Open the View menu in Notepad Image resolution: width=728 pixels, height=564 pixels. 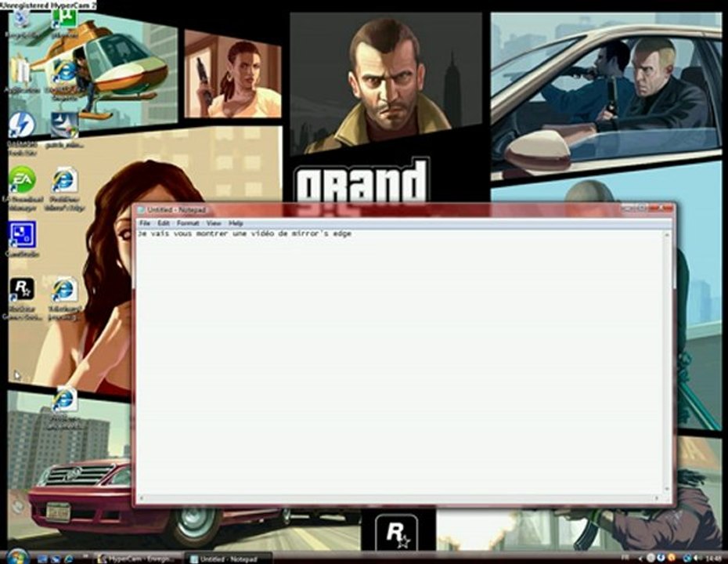pyautogui.click(x=213, y=223)
